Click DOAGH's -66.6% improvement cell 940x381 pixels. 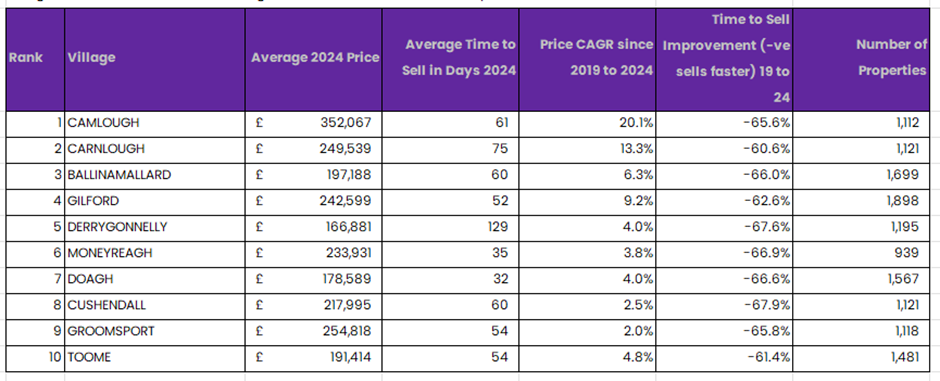(724, 279)
